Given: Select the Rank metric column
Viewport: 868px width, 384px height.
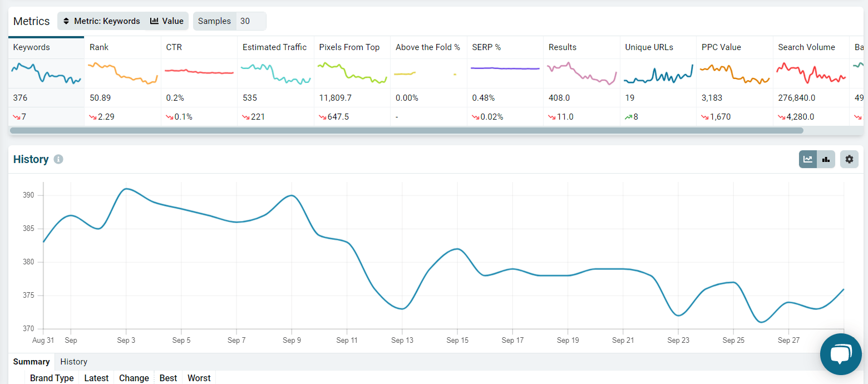Looking at the screenshot, I should (x=122, y=47).
